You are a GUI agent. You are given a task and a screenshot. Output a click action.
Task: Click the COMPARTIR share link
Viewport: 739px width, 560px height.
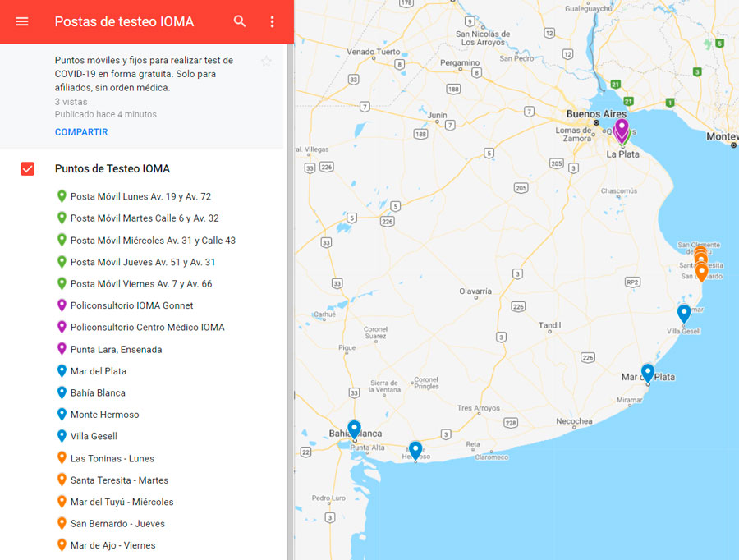click(81, 132)
